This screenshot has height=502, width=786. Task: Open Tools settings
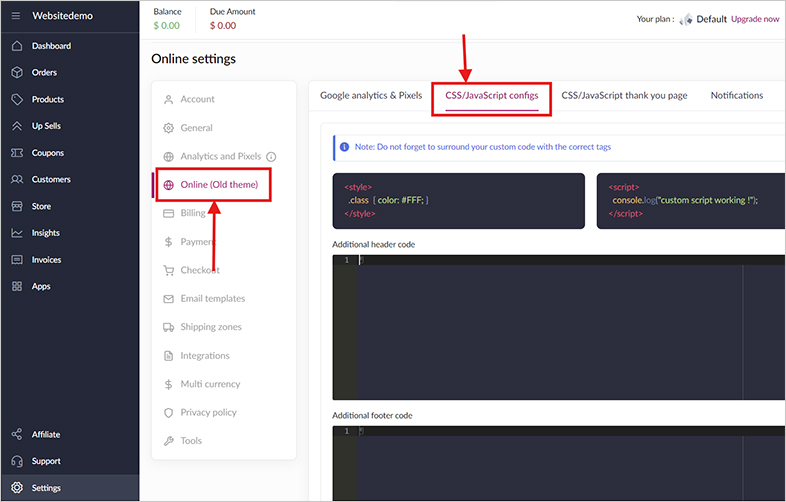(191, 440)
